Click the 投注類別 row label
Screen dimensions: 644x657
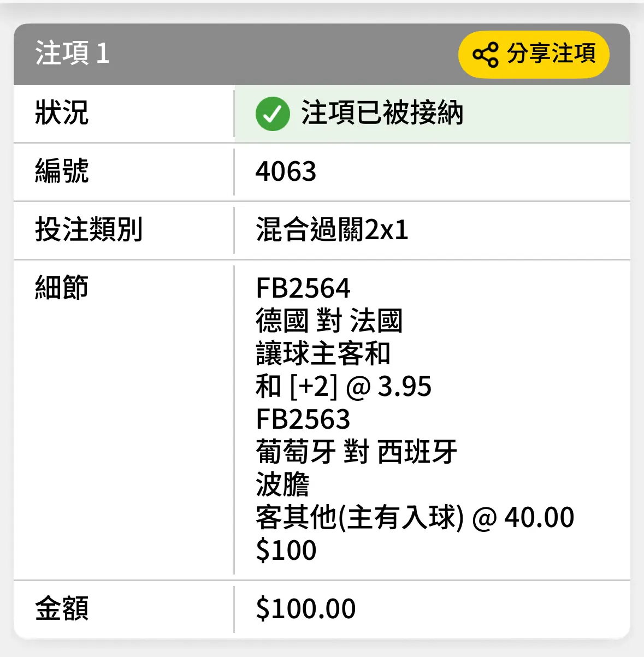click(x=88, y=229)
